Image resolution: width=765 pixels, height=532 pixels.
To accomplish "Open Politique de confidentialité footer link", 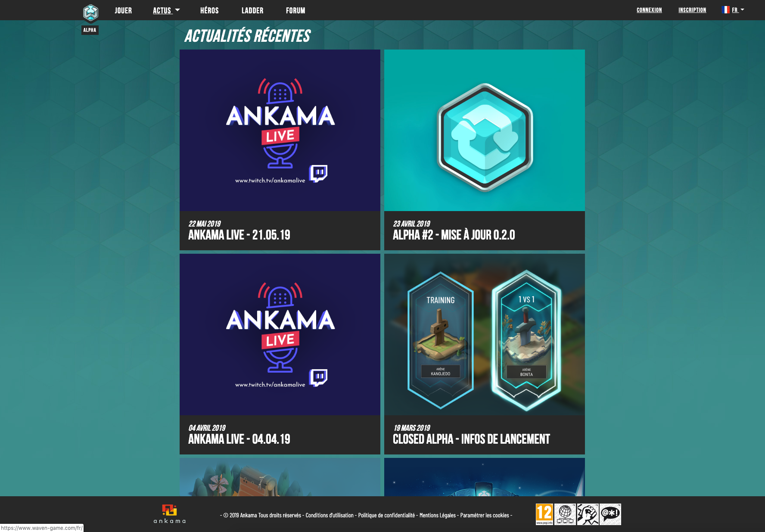I will [386, 515].
